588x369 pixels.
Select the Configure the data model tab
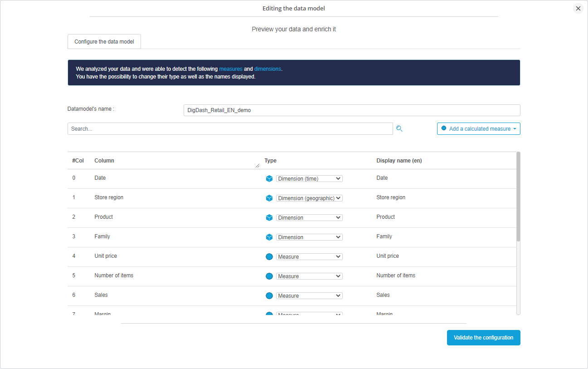pyautogui.click(x=104, y=42)
